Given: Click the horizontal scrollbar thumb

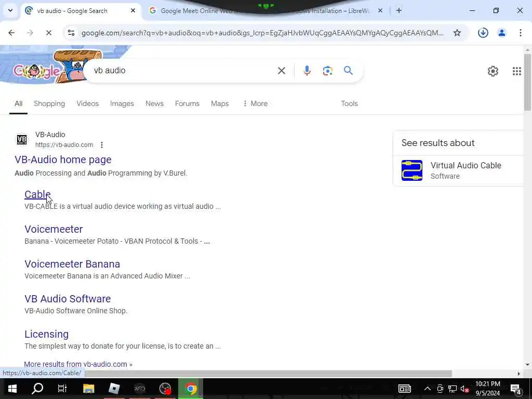Looking at the screenshot, I should pos(268,374).
